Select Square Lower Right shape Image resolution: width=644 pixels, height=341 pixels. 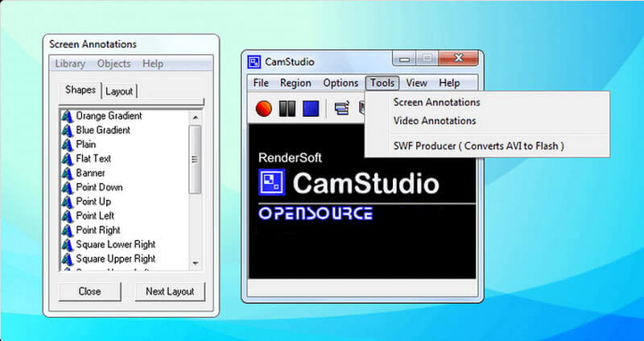click(115, 245)
